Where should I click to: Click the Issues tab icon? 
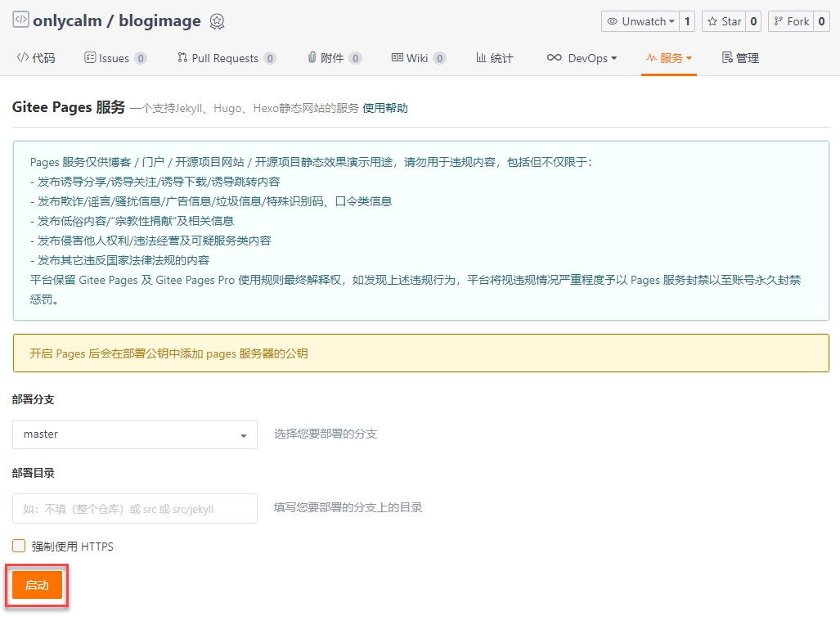point(90,57)
